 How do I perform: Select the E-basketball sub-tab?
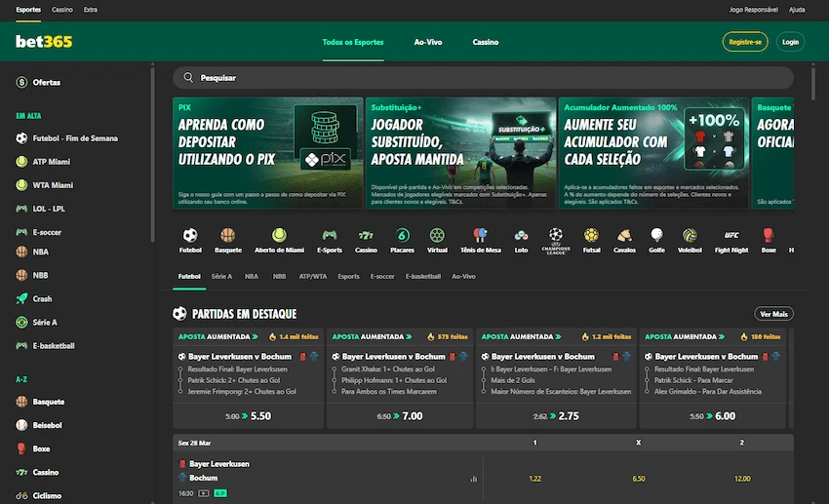tap(423, 276)
